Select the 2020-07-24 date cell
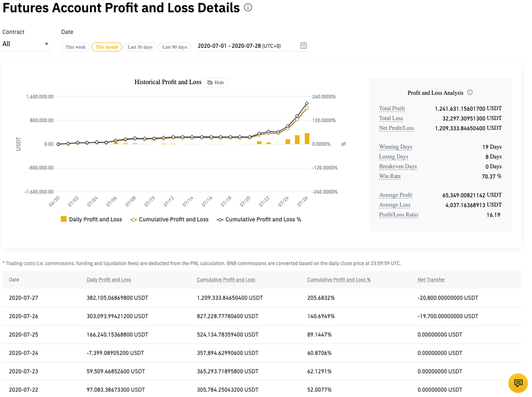 click(x=23, y=353)
